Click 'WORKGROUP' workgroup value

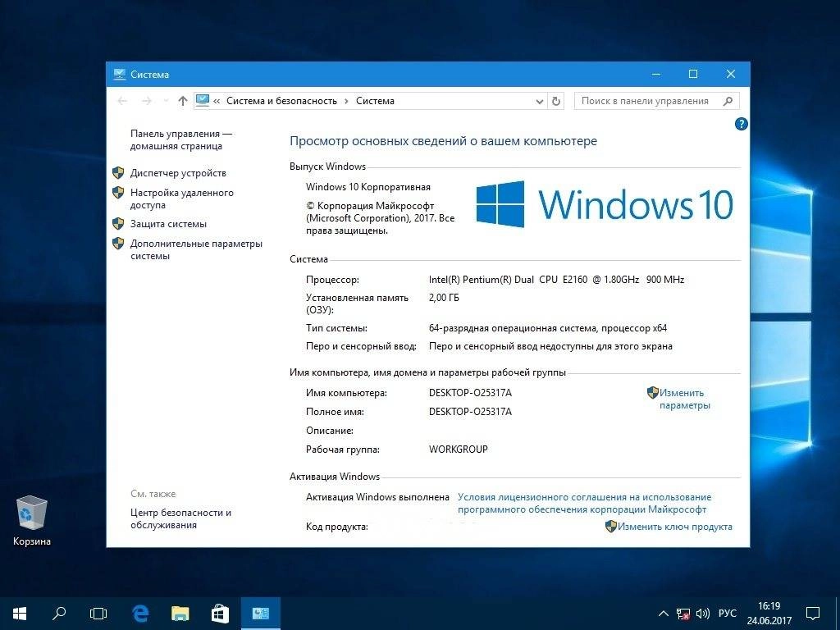(x=458, y=450)
